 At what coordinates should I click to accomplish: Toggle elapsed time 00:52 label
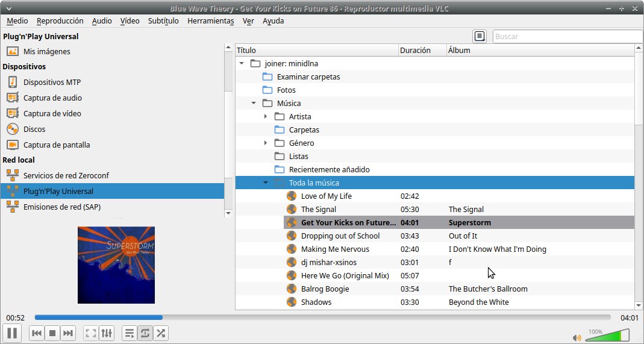pos(15,317)
